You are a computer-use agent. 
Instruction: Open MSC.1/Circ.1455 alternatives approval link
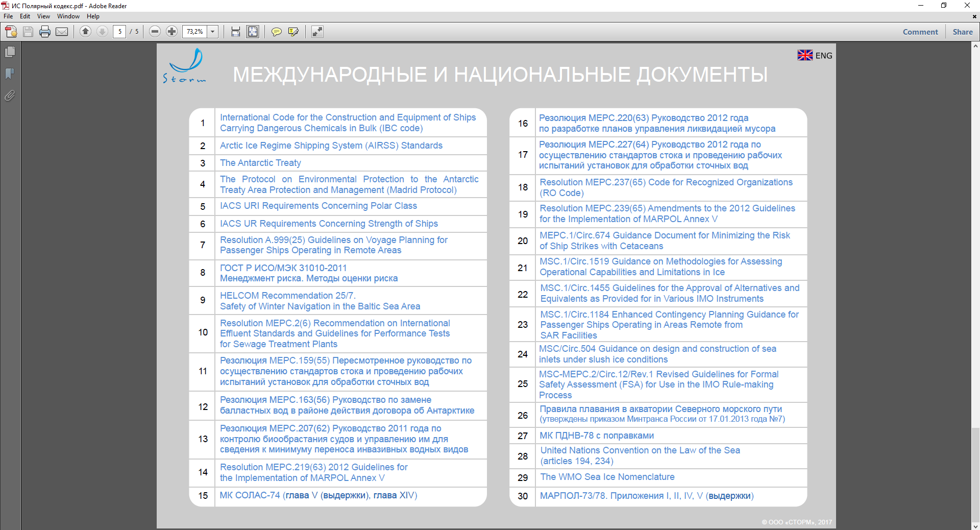(670, 293)
